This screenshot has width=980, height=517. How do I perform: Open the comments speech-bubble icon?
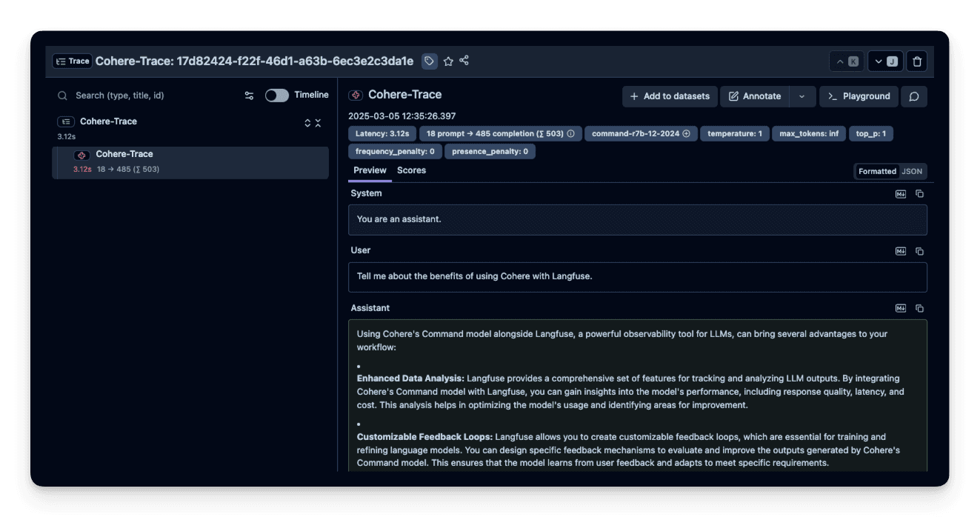click(914, 96)
